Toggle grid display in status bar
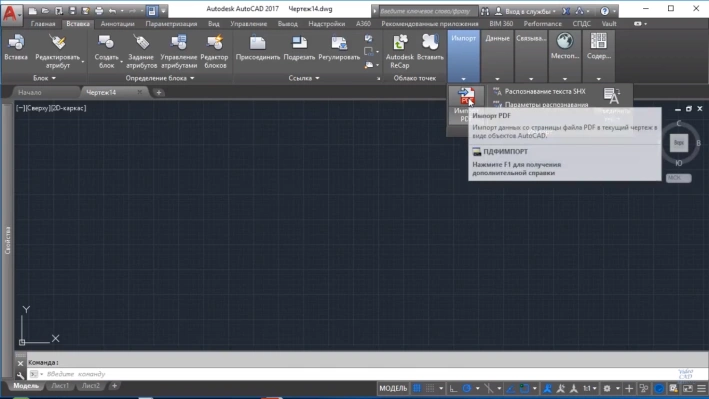Screen dimensions: 709x399 pos(417,388)
